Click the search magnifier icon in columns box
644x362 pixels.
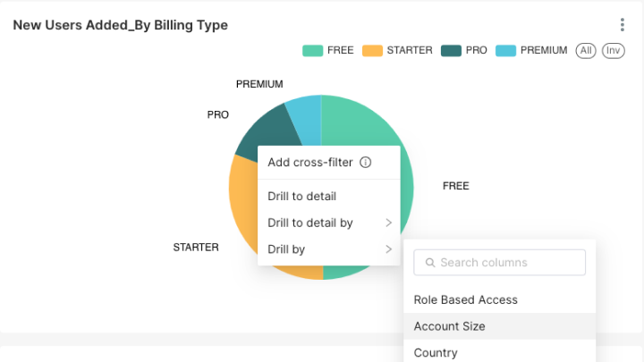[430, 263]
